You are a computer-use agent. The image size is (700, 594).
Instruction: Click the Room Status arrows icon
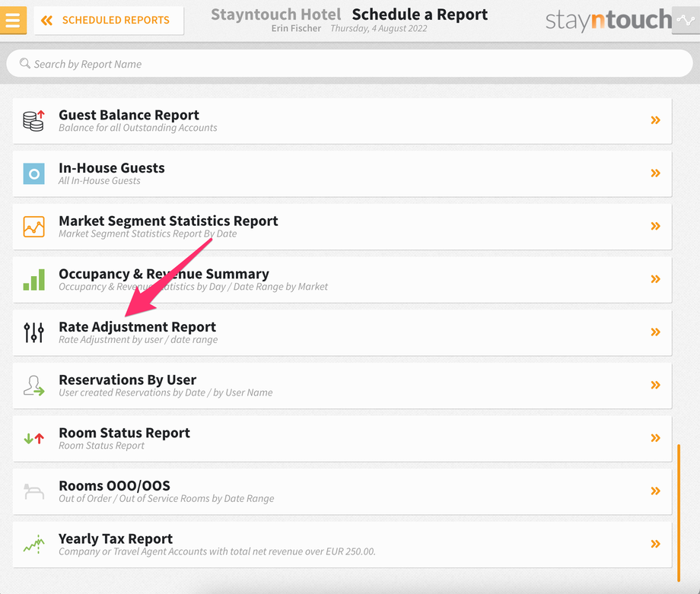(34, 439)
